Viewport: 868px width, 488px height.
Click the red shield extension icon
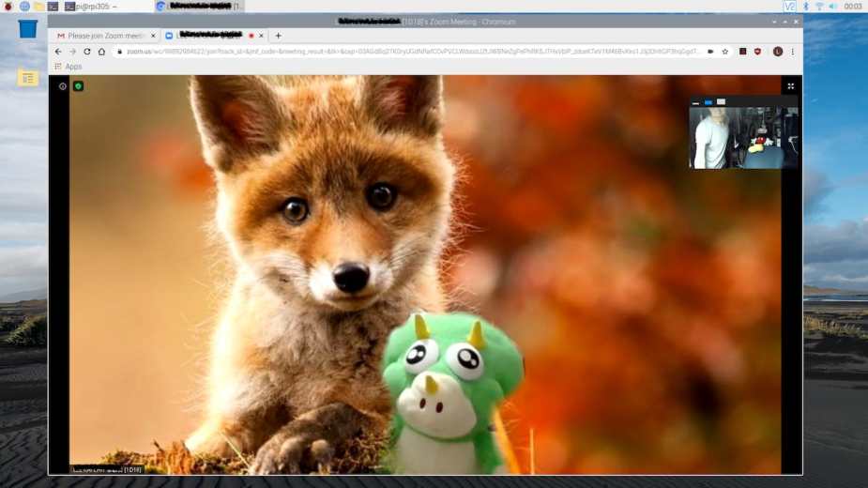click(x=757, y=52)
